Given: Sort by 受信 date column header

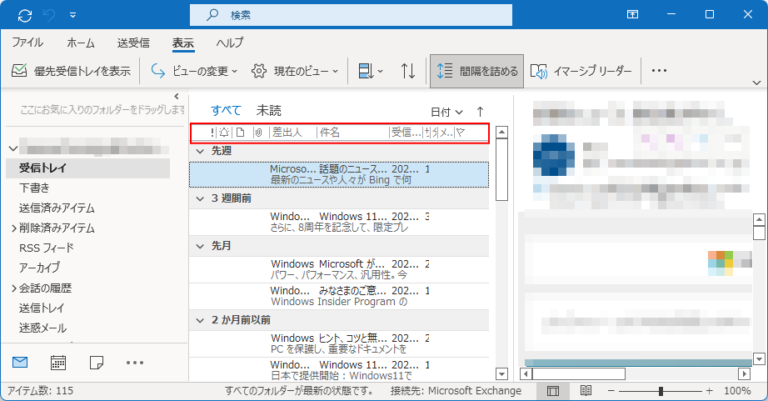Looking at the screenshot, I should pos(406,133).
